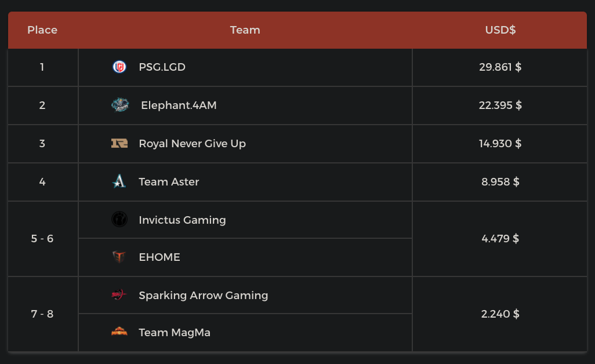Screen dimensions: 595x364
Task: Click the EHOME team name
Action: (x=159, y=257)
